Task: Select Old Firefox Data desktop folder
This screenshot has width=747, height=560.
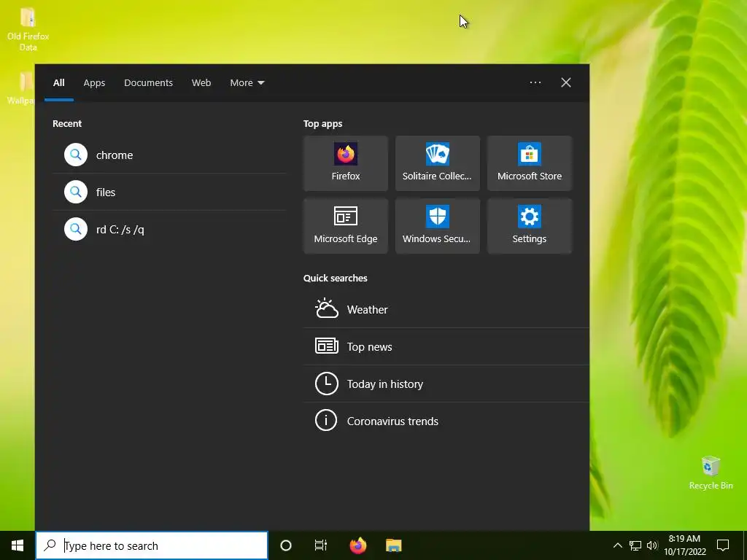Action: point(28,29)
